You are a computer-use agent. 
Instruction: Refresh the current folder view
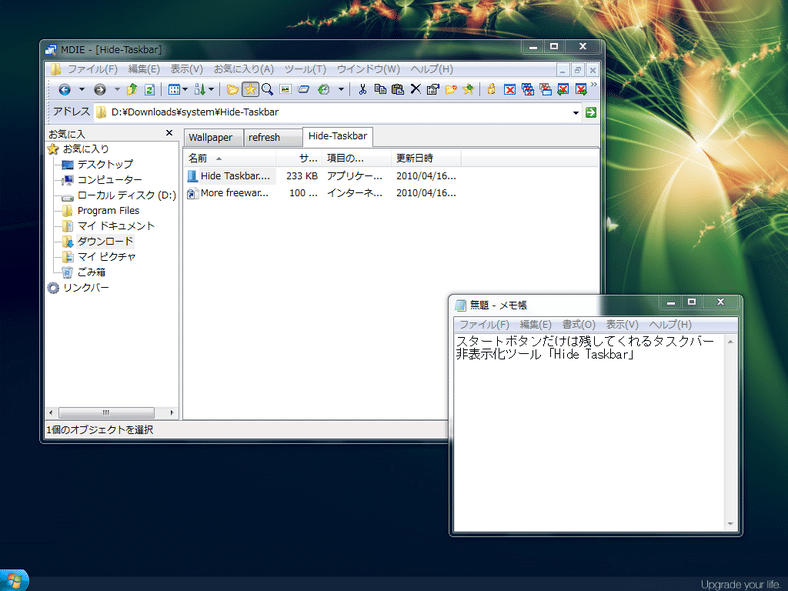(149, 89)
